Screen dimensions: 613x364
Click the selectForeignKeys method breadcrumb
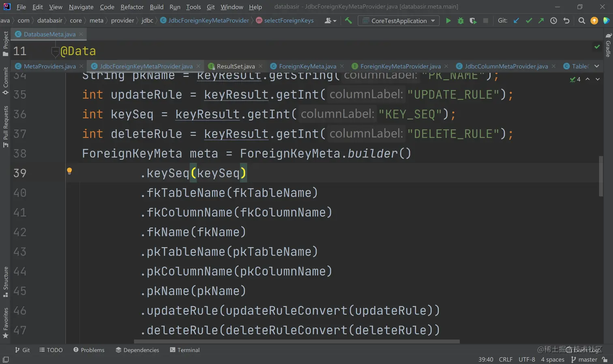coord(285,20)
